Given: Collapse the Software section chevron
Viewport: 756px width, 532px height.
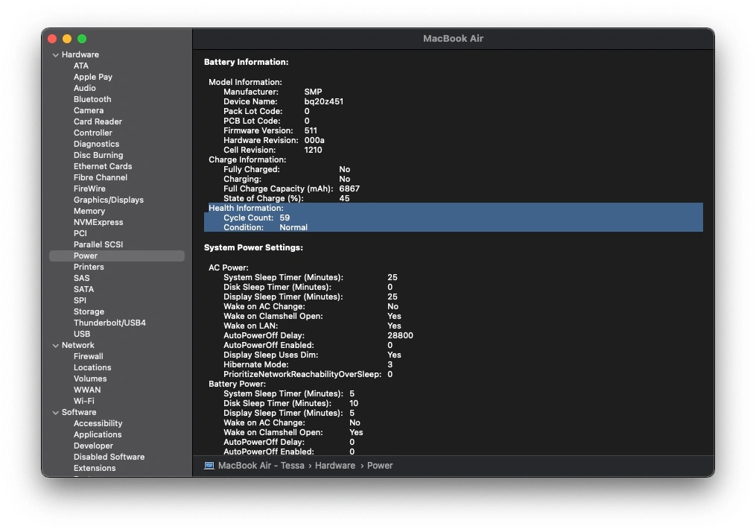Looking at the screenshot, I should [55, 413].
